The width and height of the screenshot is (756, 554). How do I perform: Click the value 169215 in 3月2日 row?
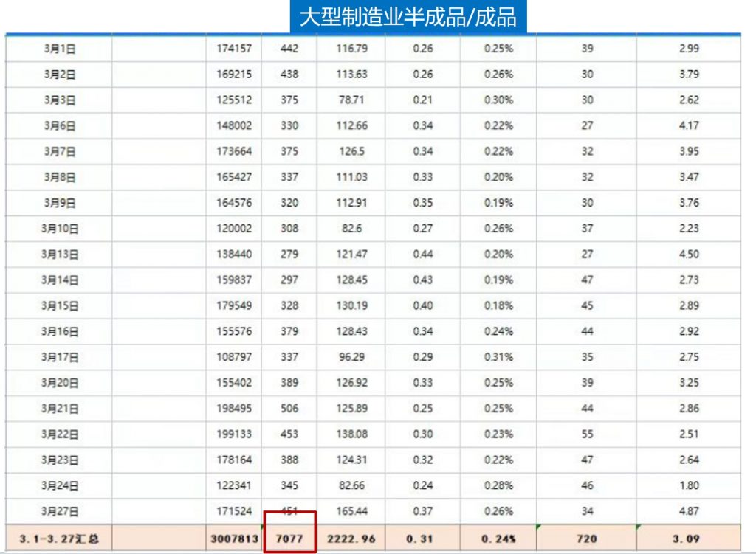(x=234, y=75)
